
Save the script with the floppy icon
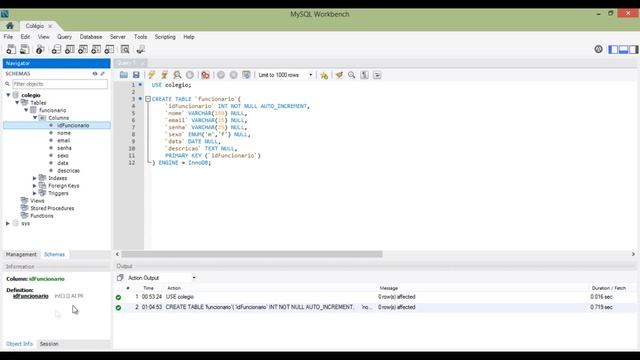[x=136, y=75]
